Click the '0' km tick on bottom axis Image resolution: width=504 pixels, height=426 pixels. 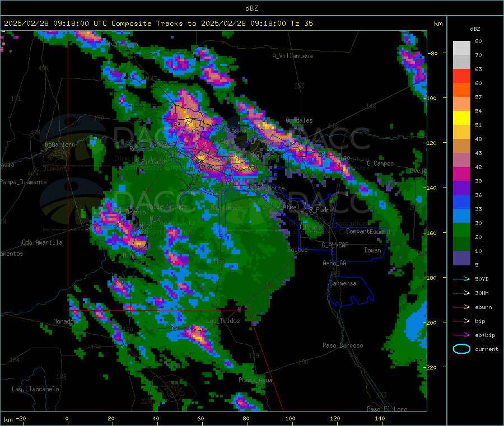point(67,419)
